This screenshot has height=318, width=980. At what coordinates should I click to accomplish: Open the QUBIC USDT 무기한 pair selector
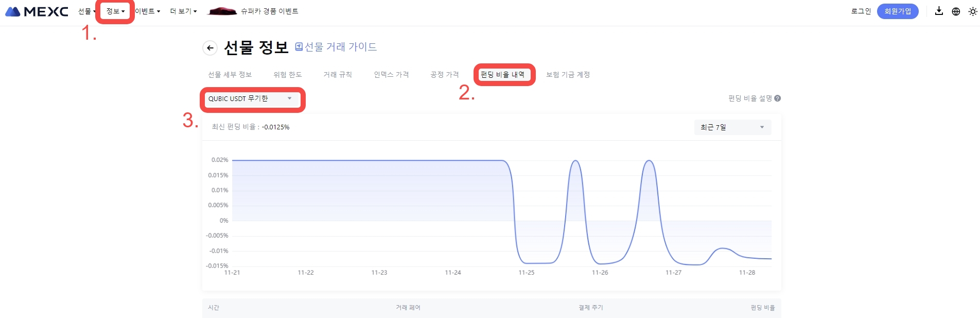pos(251,98)
